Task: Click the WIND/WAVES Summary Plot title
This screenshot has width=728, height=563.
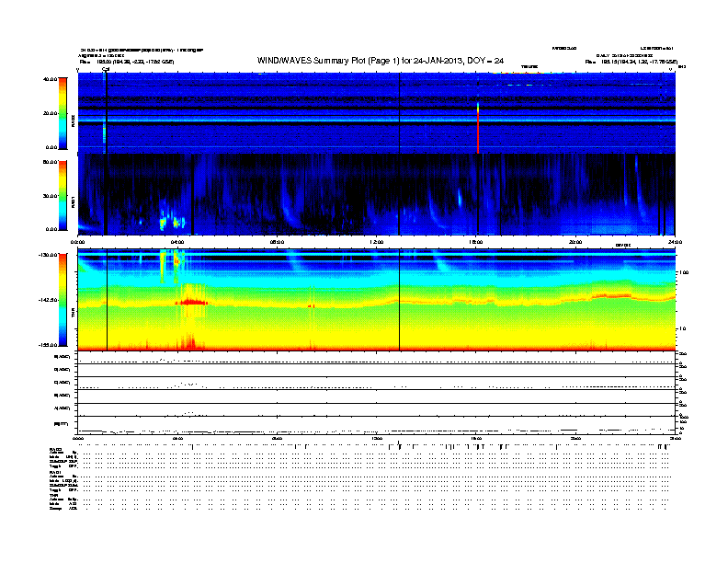Action: coord(381,61)
